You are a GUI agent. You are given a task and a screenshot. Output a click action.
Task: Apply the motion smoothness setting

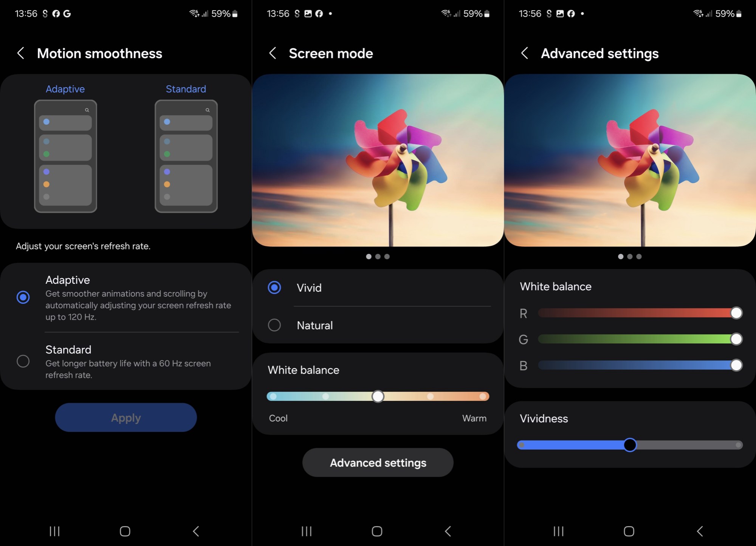click(x=126, y=417)
